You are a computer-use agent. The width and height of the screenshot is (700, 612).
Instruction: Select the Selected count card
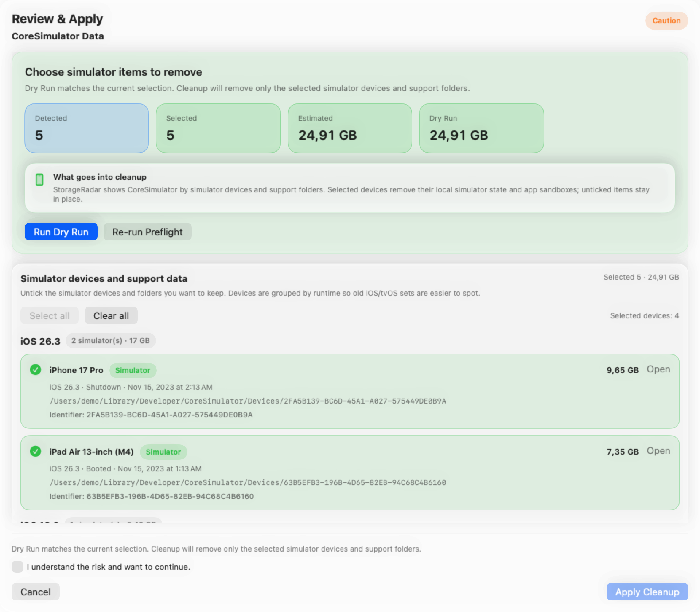click(x=218, y=128)
